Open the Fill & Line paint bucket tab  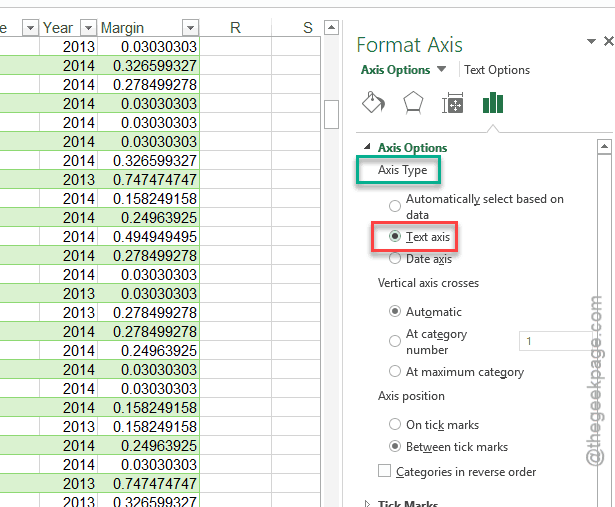click(x=372, y=104)
